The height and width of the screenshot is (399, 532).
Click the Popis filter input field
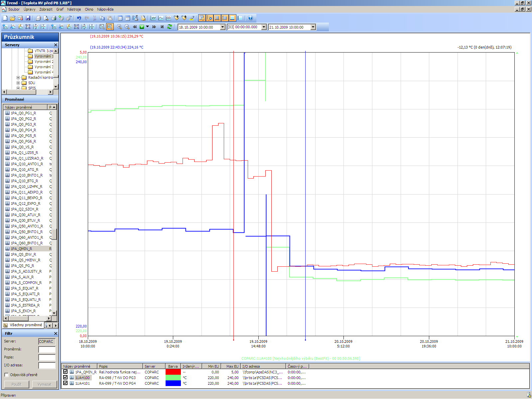pyautogui.click(x=47, y=357)
